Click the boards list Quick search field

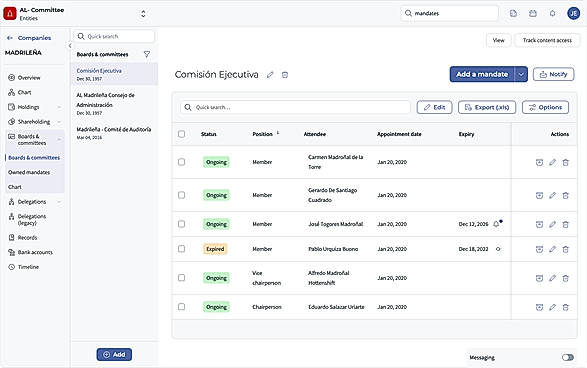[x=114, y=36]
